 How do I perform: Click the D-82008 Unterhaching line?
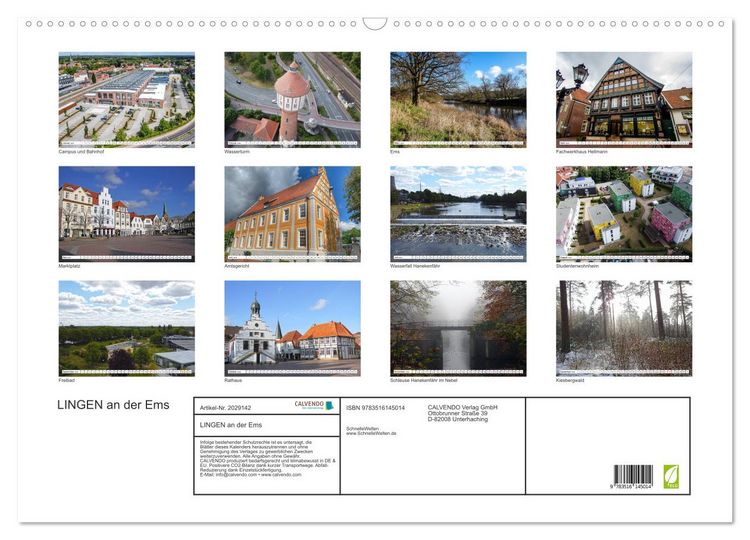pyautogui.click(x=458, y=419)
